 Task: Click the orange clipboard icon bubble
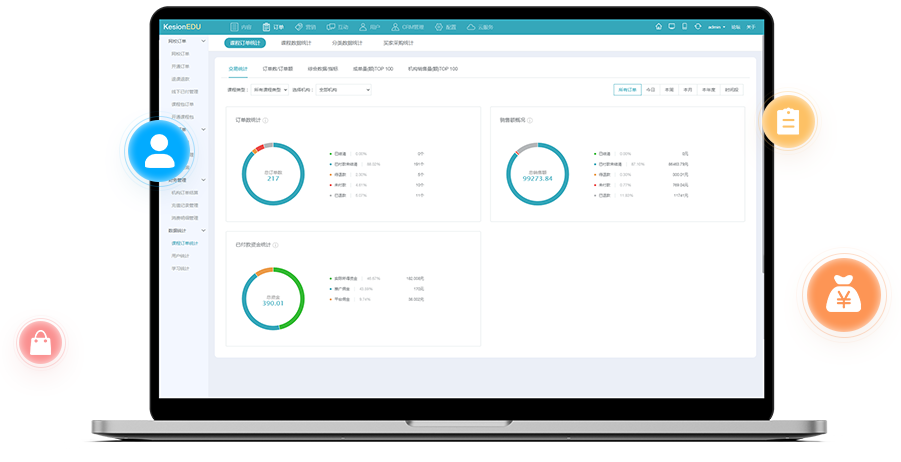click(787, 122)
